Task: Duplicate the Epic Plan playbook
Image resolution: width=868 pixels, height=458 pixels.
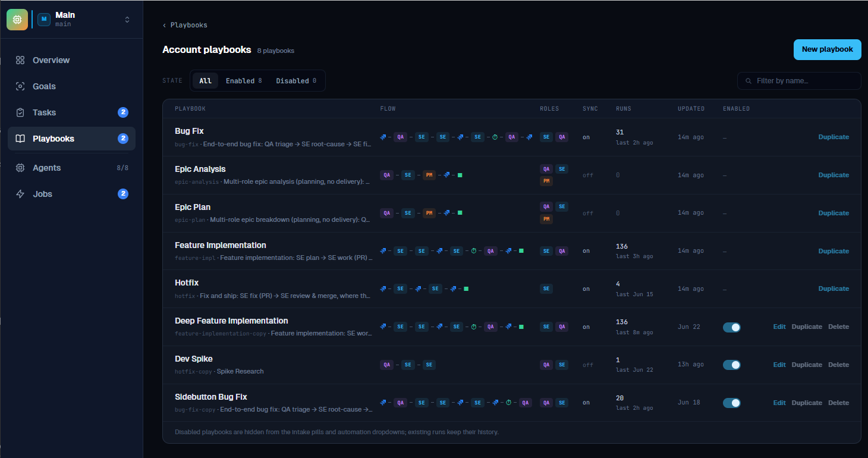Action: pyautogui.click(x=834, y=213)
